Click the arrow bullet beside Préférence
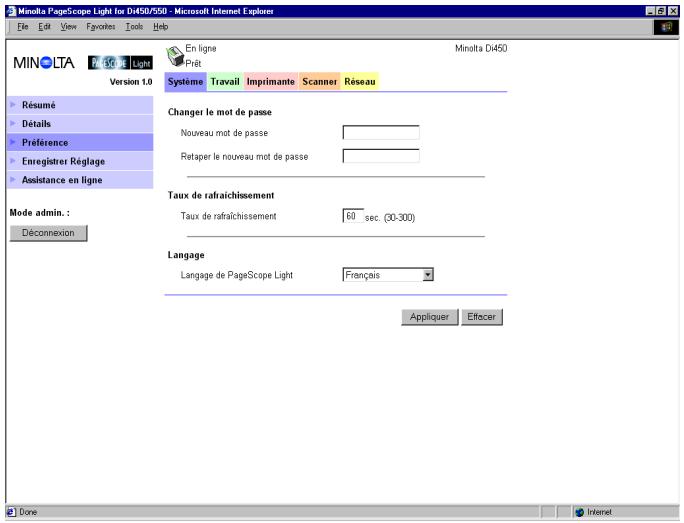The height and width of the screenshot is (523, 684). tap(13, 142)
